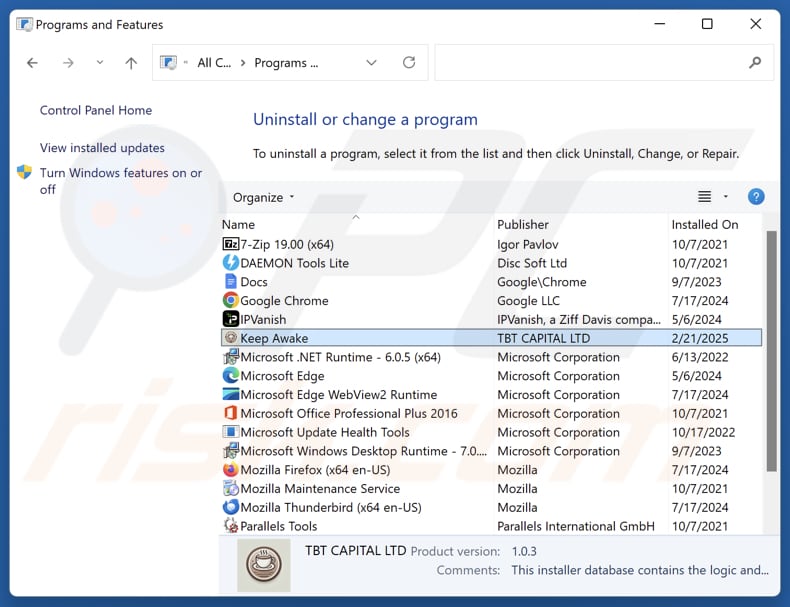
Task: Click the DAEMON Tools Lite icon
Action: click(230, 263)
